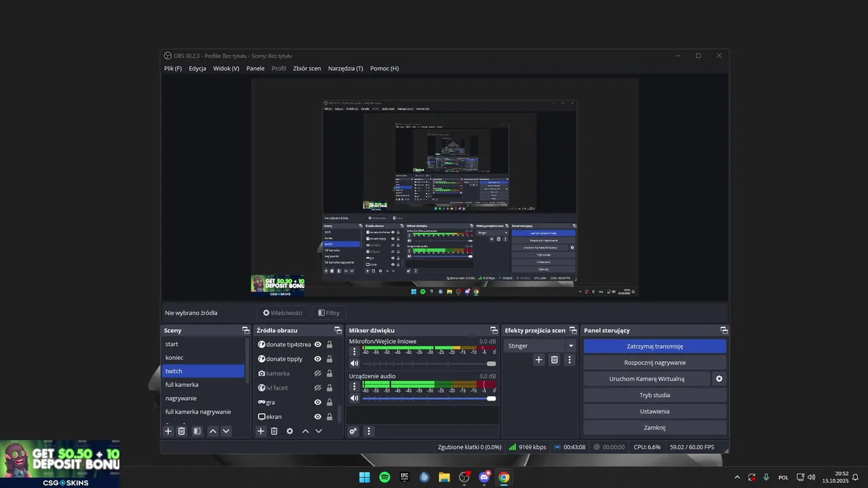
Task: Undock the Sceny panel
Action: point(245,330)
